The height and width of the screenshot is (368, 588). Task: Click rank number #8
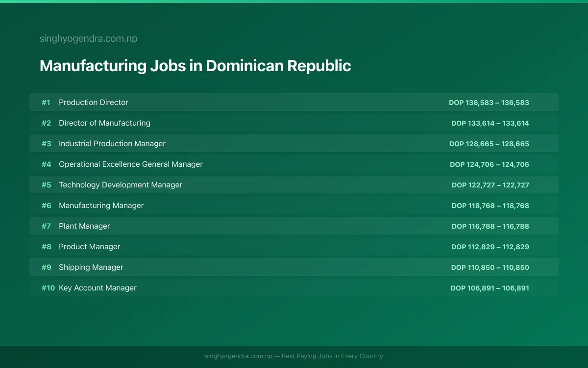46,247
